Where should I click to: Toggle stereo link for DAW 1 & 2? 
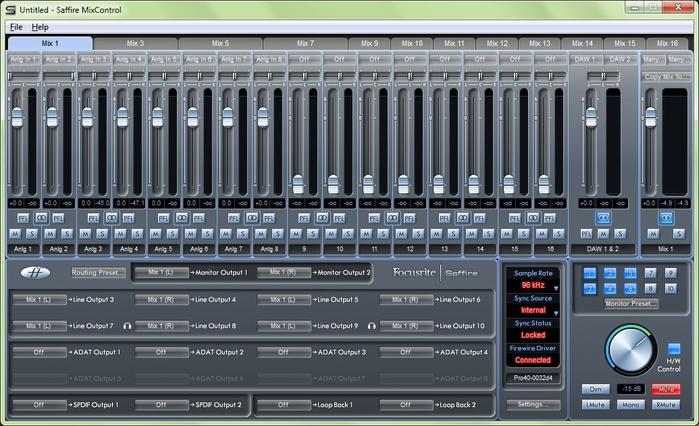603,216
